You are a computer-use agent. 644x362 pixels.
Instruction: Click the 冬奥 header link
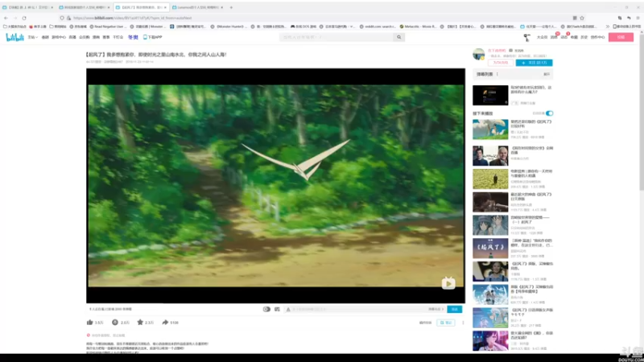click(133, 37)
